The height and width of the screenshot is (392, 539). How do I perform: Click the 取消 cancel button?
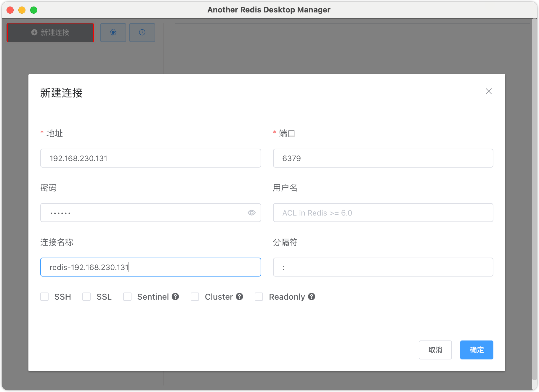pos(435,350)
